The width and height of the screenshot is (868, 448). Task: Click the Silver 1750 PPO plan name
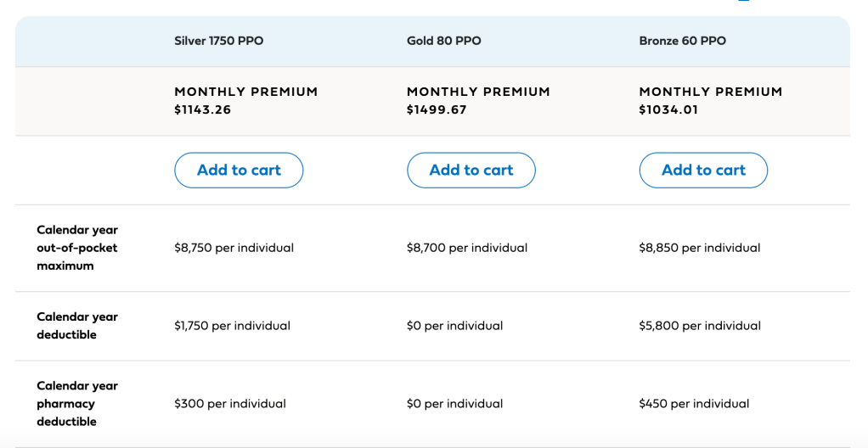[x=219, y=41]
